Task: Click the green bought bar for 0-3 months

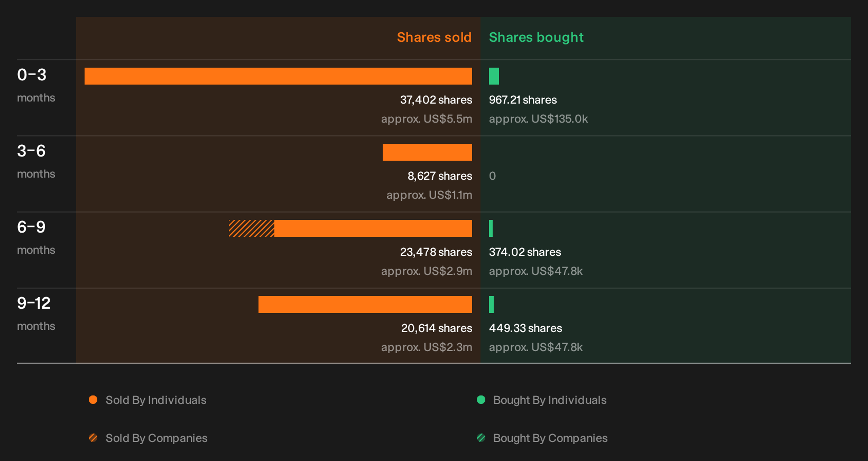Action: coord(494,76)
